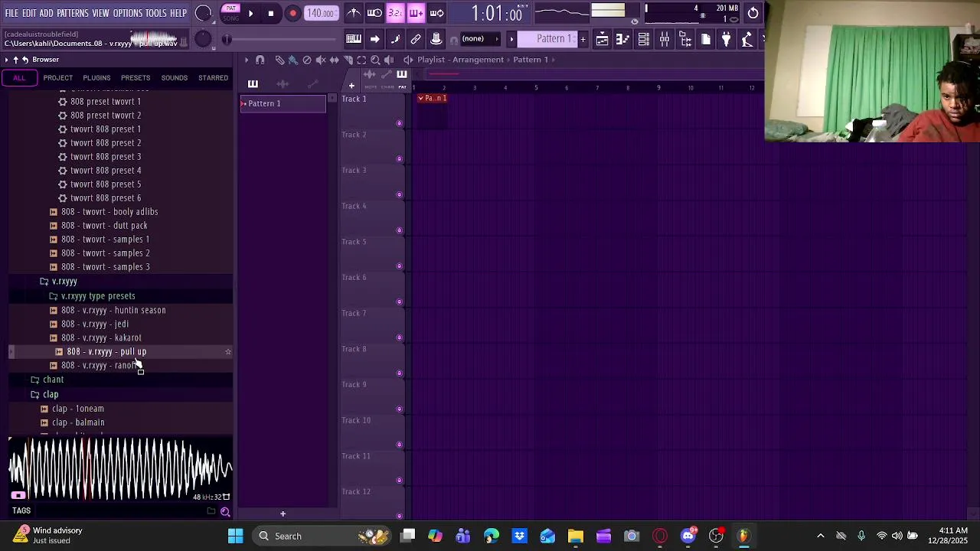Select the SOUNDS browser tab
The height and width of the screenshot is (551, 980).
(175, 78)
